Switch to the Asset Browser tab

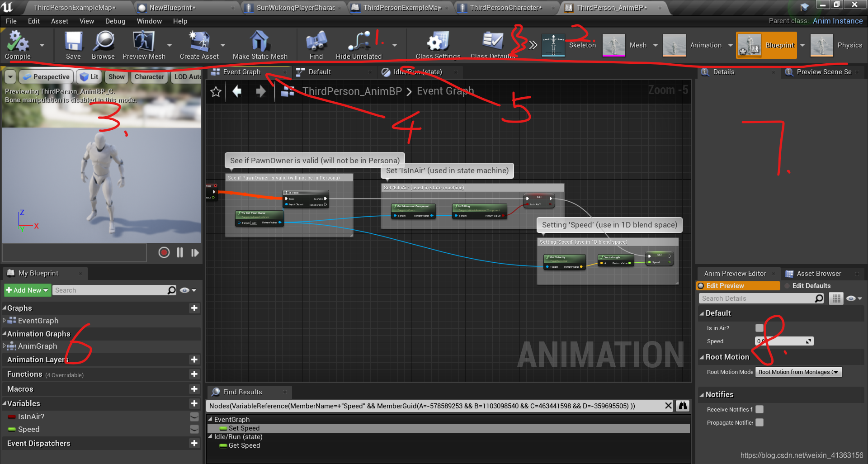pos(819,274)
